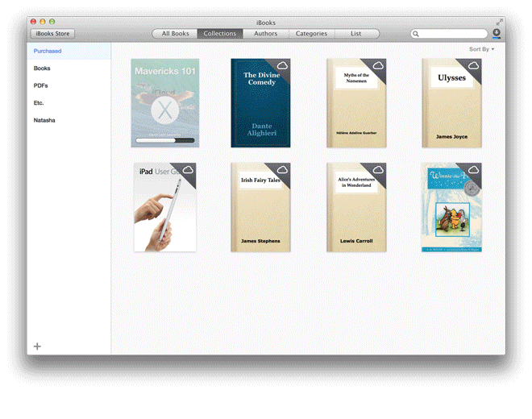Screen dimensions: 532x419
Task: Open the downloads icon in toolbar
Action: [497, 33]
